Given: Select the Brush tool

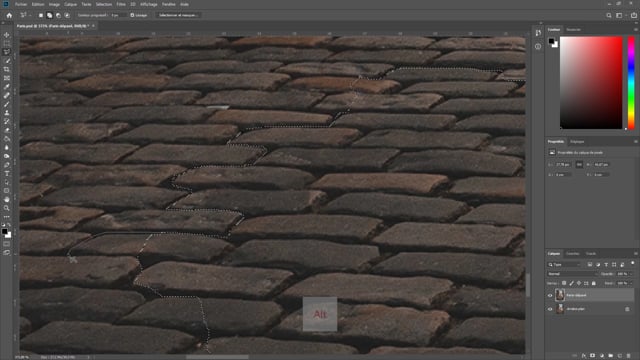Looking at the screenshot, I should [x=7, y=104].
